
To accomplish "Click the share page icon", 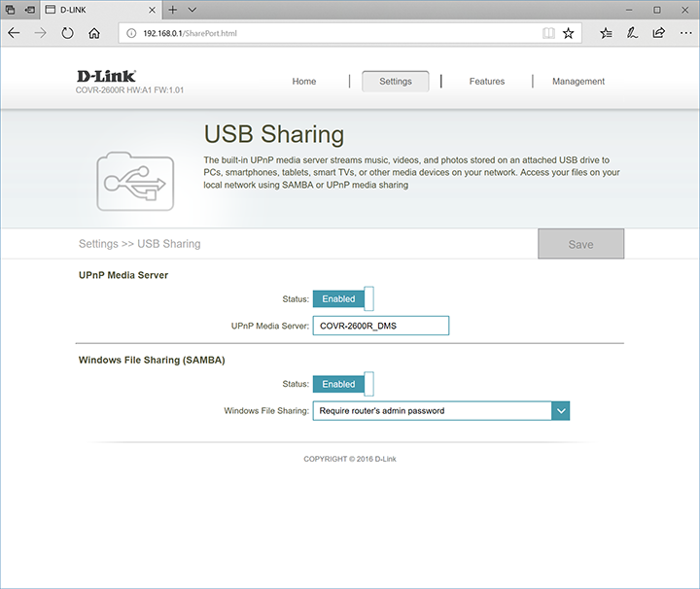I will point(659,32).
